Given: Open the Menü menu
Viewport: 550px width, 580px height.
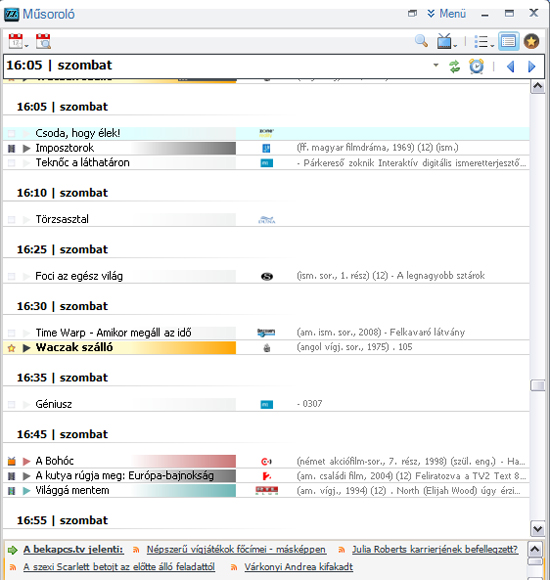Looking at the screenshot, I should point(447,14).
